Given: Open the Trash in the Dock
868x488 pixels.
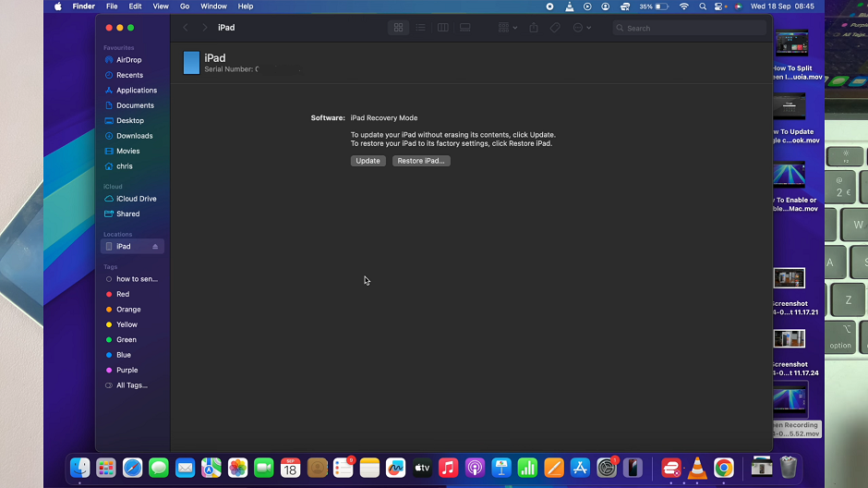Looking at the screenshot, I should [789, 468].
